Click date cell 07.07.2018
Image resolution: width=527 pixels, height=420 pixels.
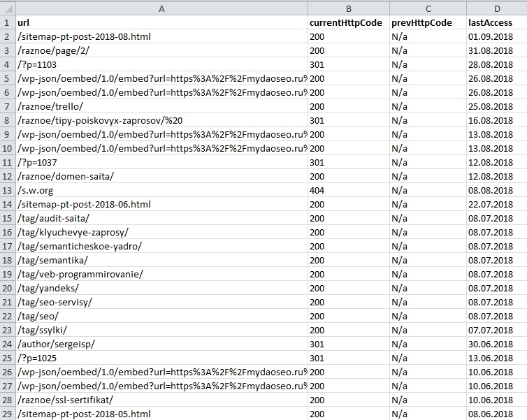click(497, 331)
